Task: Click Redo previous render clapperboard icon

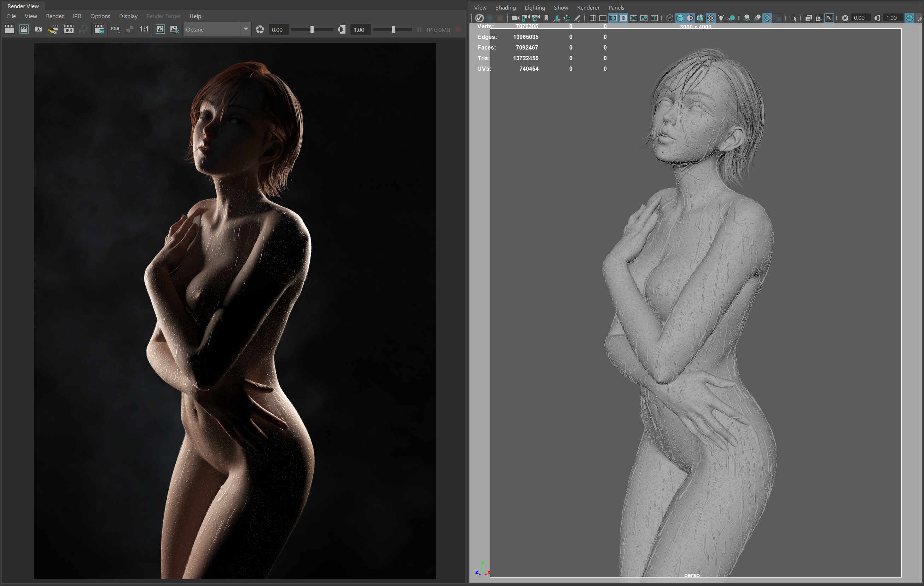Action: (9, 30)
